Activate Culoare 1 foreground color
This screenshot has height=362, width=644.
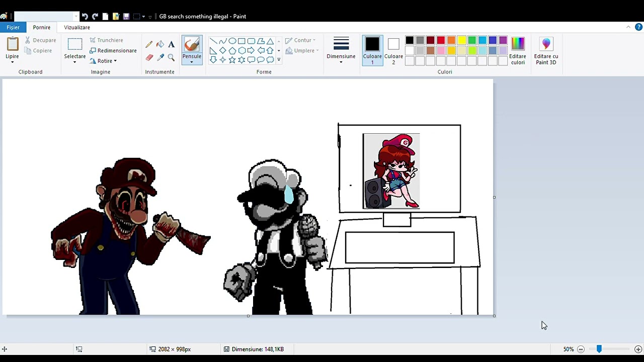(372, 50)
